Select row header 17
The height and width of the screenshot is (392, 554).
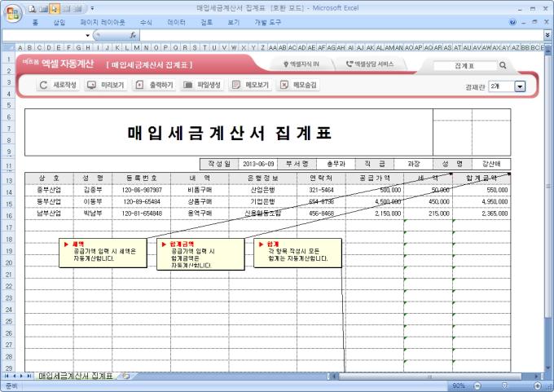[9, 227]
